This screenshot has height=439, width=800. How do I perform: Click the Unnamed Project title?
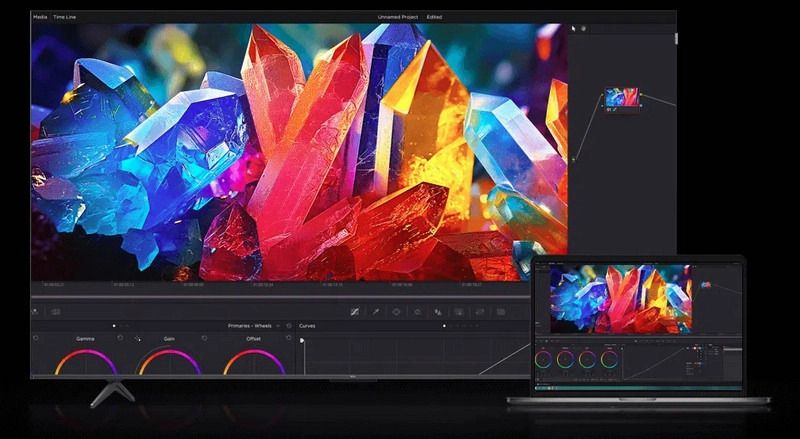400,17
